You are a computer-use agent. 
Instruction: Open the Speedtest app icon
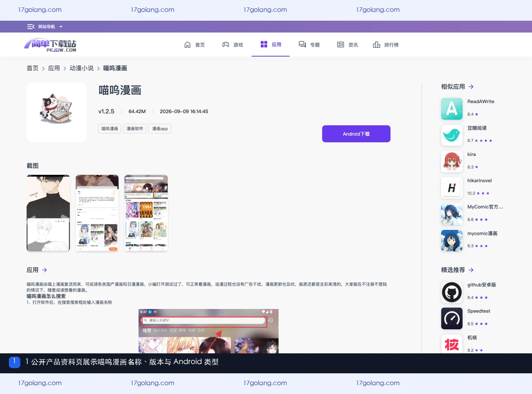[452, 318]
